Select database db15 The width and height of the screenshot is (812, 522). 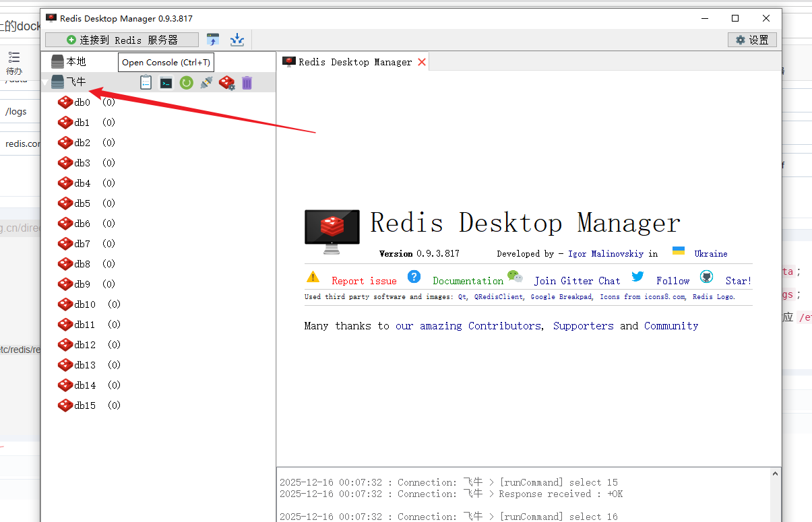point(89,405)
